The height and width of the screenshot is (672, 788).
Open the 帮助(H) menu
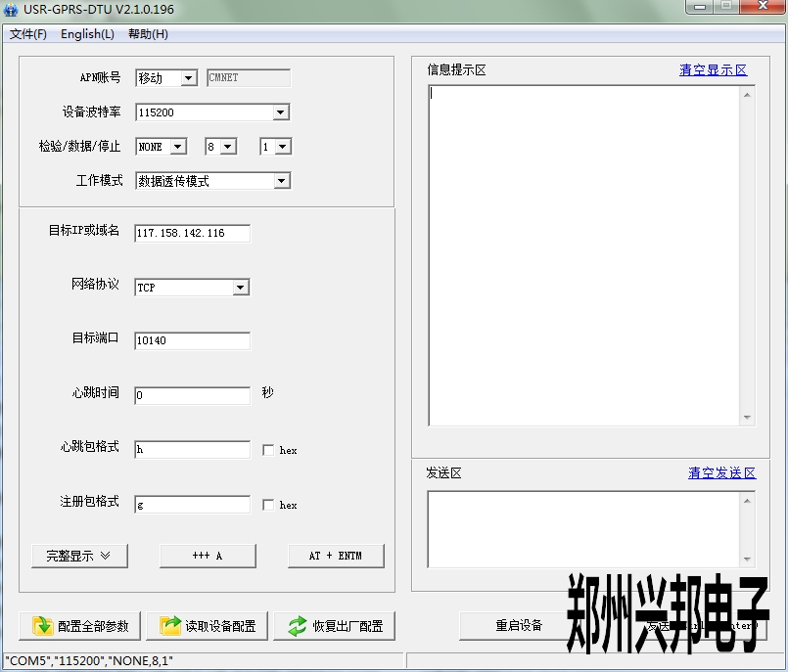[x=148, y=34]
